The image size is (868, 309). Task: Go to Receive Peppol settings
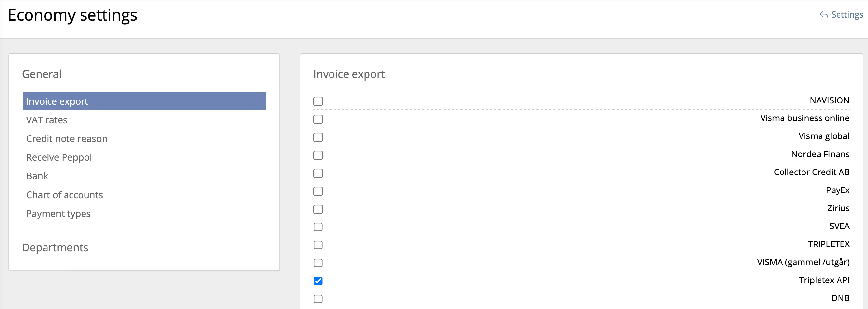pos(59,157)
